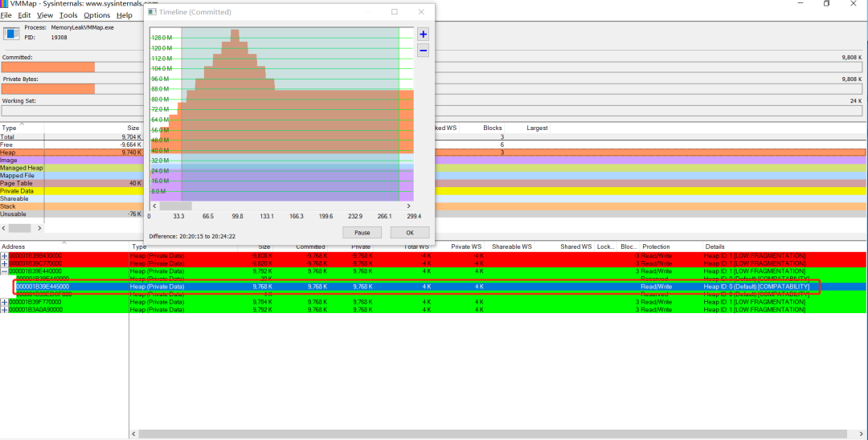
Task: Open the Tools menu
Action: (68, 15)
